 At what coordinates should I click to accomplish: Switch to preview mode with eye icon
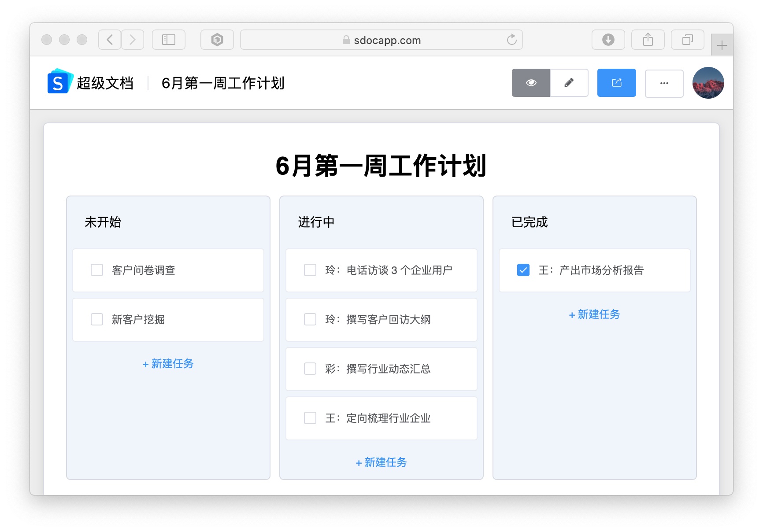click(x=531, y=83)
